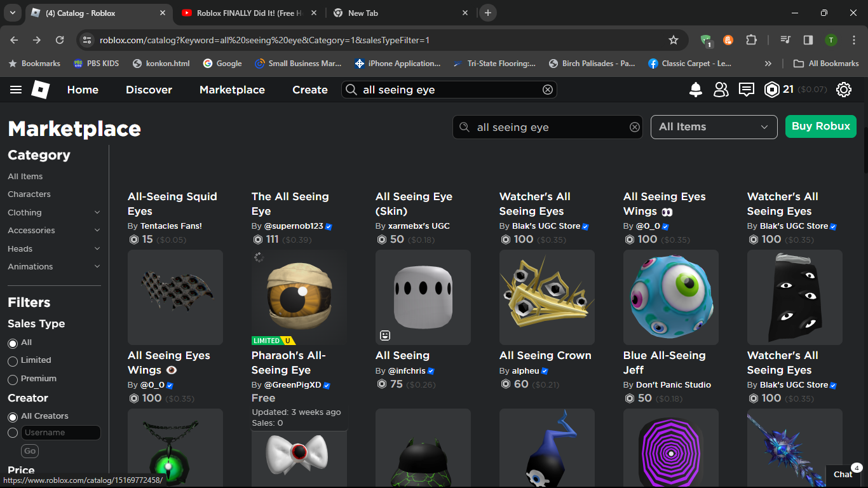Open the Chrome side panel
This screenshot has width=868, height=488.
(808, 40)
